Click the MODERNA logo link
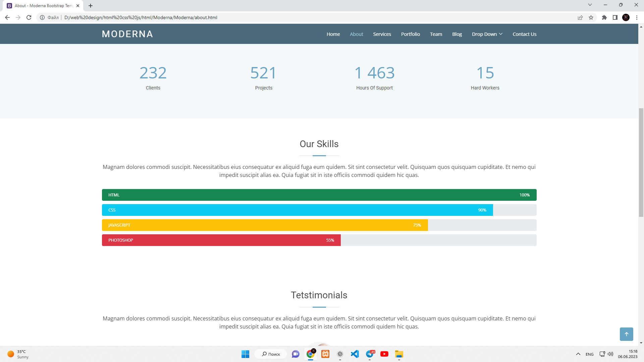This screenshot has width=644, height=362. click(x=127, y=34)
